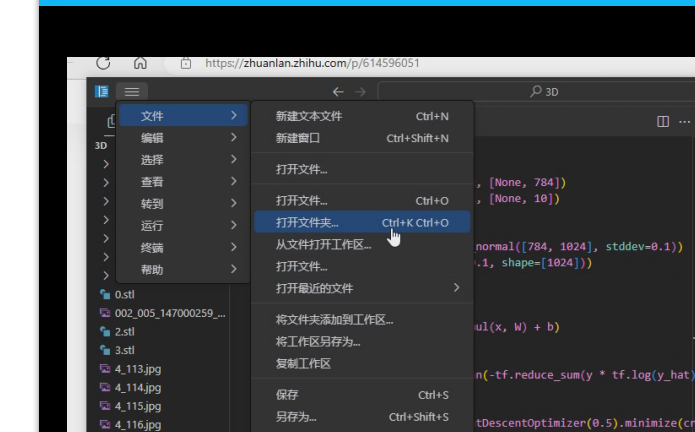The image size is (695, 432).
Task: Open the 运行 menu
Action: click(x=183, y=226)
